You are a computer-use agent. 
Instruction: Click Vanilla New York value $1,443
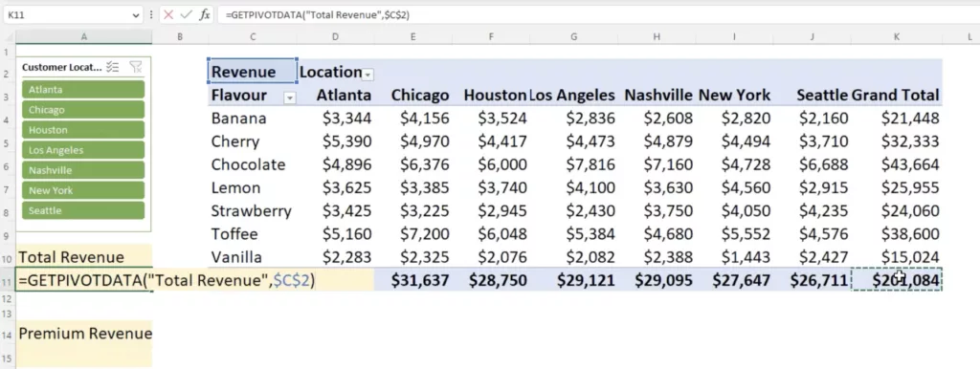(746, 257)
